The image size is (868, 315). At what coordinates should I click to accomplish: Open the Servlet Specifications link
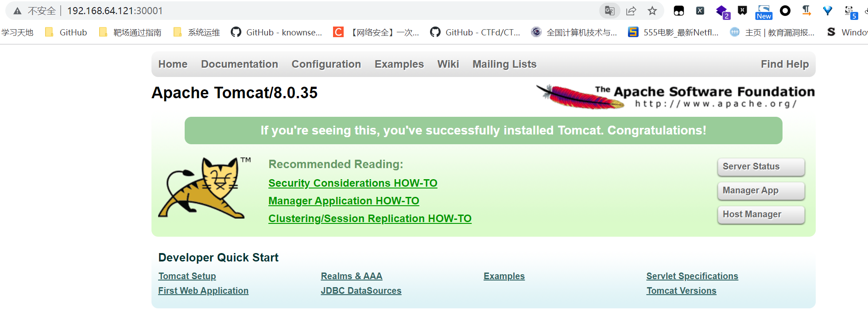pyautogui.click(x=692, y=276)
